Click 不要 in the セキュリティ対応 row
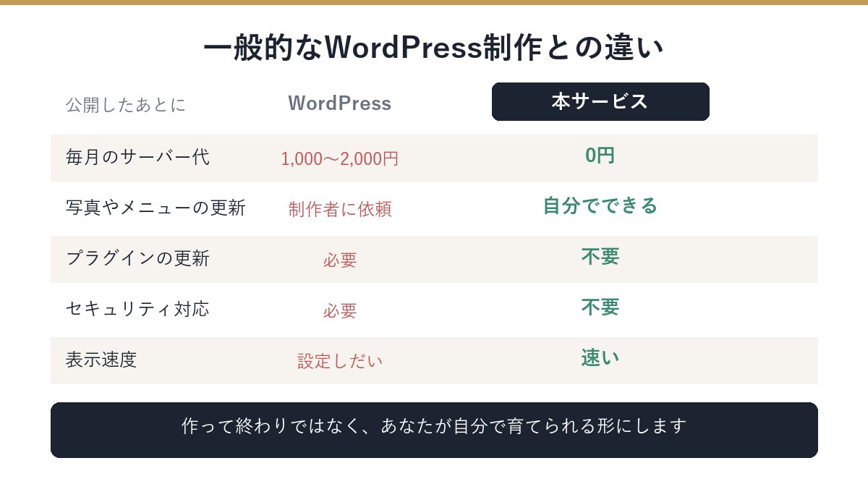 pos(600,307)
